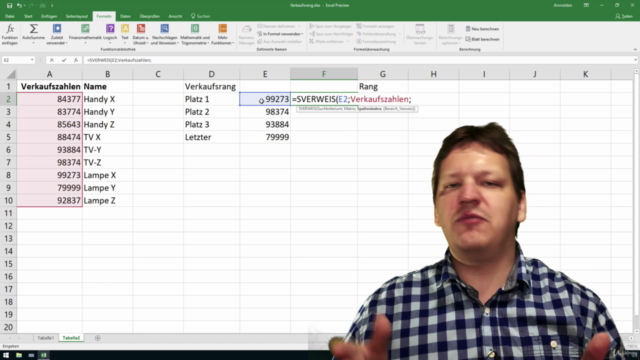Click cell B6 "TV-Y"

point(107,150)
